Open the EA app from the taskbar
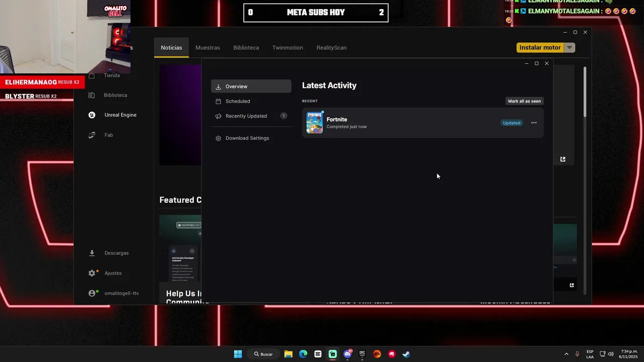 pos(377,354)
